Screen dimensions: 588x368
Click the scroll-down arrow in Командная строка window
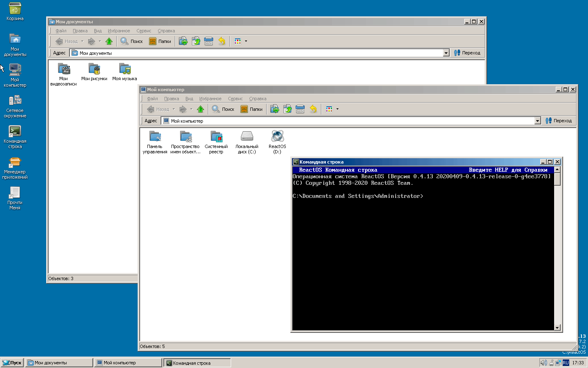click(x=557, y=328)
